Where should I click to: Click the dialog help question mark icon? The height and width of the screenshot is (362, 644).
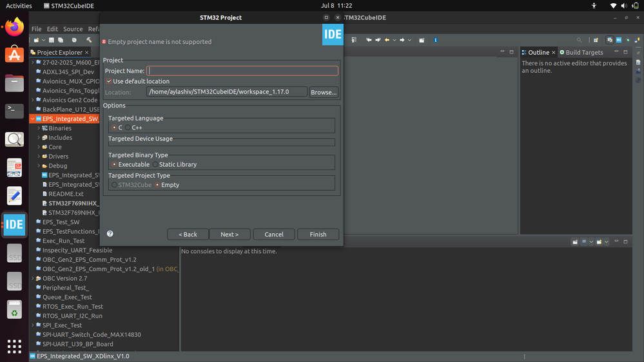click(110, 234)
